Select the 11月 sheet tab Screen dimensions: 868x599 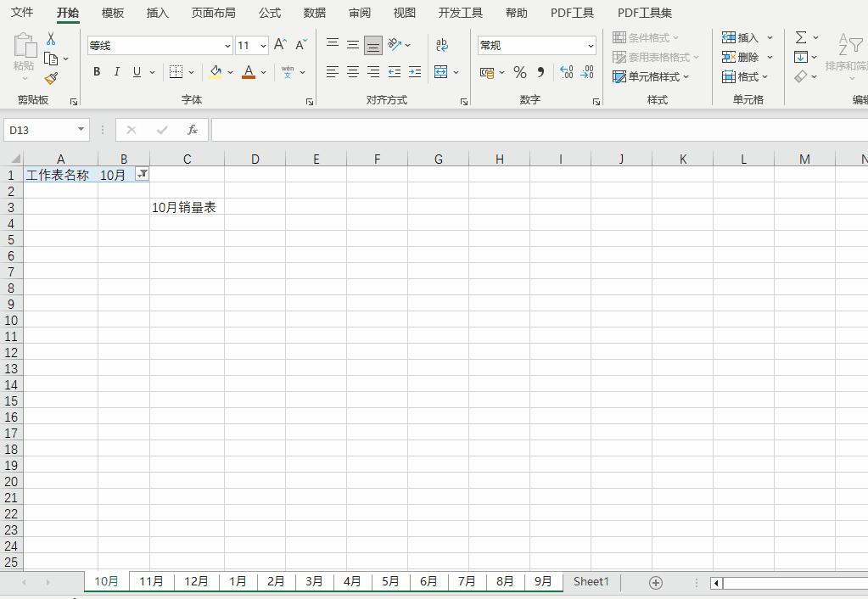[x=151, y=582]
